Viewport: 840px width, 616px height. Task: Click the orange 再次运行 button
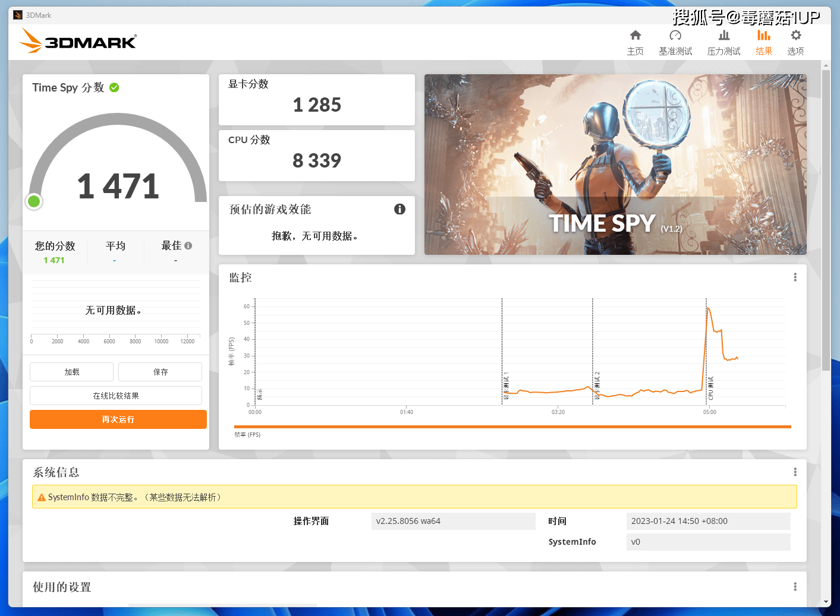pos(118,419)
